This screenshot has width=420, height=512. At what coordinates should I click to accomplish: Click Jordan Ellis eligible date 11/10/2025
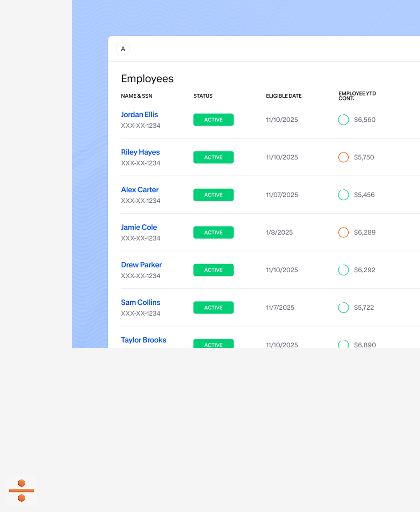(282, 120)
